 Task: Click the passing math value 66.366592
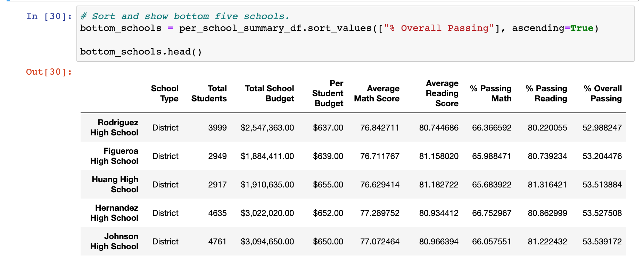pyautogui.click(x=492, y=128)
